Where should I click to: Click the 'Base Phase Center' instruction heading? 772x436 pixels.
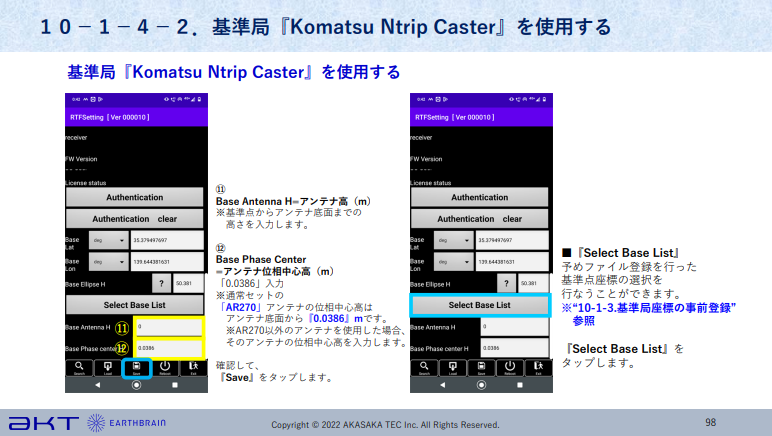pyautogui.click(x=261, y=259)
